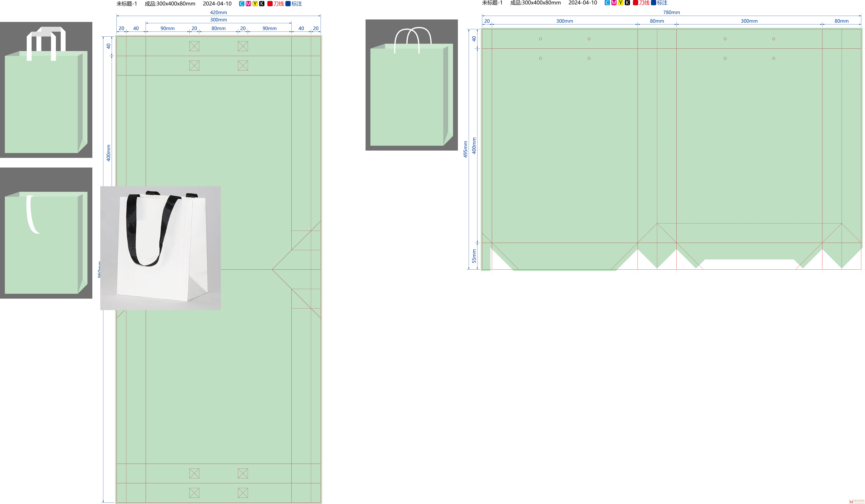Click the 刀线 legend text in left header
The image size is (865, 504).
point(279,4)
